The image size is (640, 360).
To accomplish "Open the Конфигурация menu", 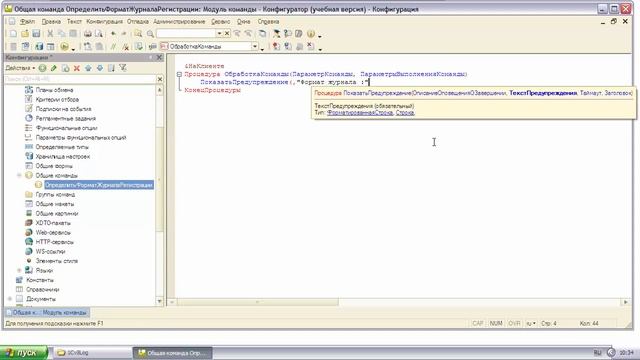I will (x=104, y=22).
